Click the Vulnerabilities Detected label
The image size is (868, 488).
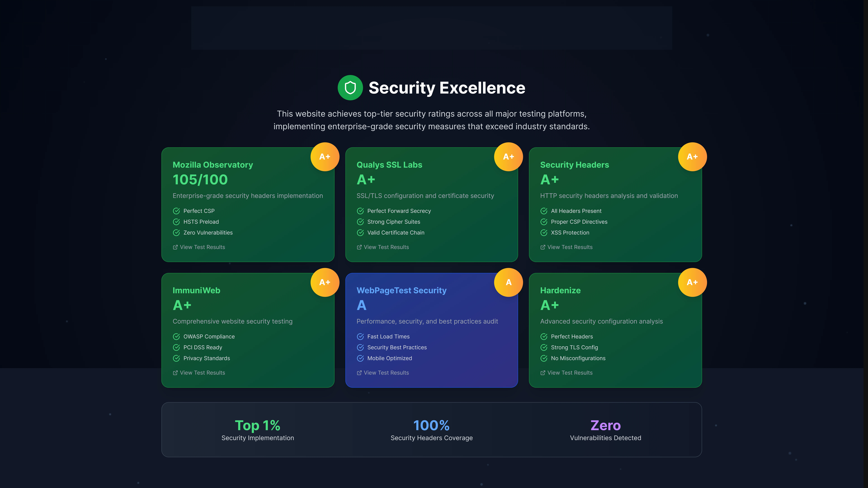click(606, 438)
